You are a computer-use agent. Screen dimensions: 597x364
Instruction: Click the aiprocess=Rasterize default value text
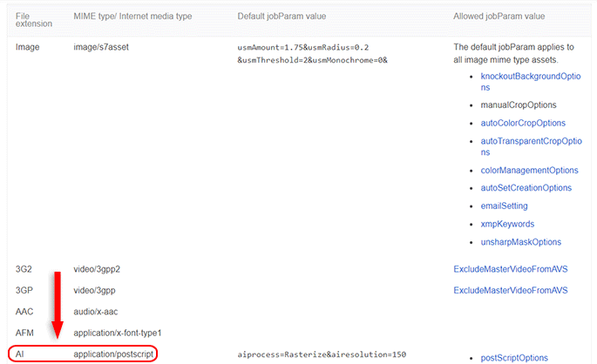pyautogui.click(x=322, y=355)
